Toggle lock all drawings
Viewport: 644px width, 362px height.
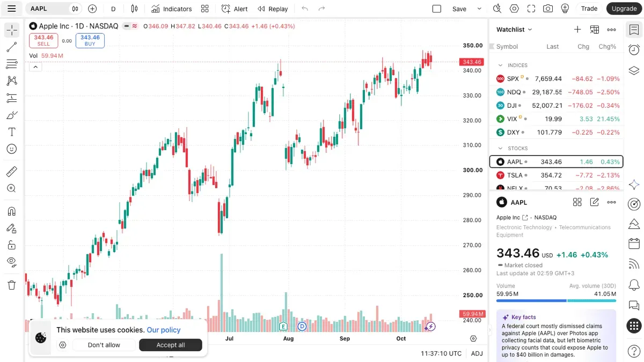[11, 245]
